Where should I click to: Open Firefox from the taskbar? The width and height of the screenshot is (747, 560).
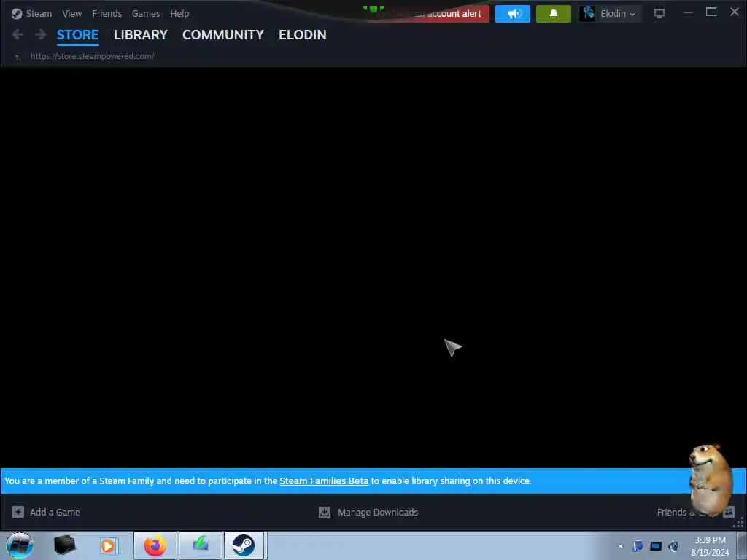pos(155,545)
